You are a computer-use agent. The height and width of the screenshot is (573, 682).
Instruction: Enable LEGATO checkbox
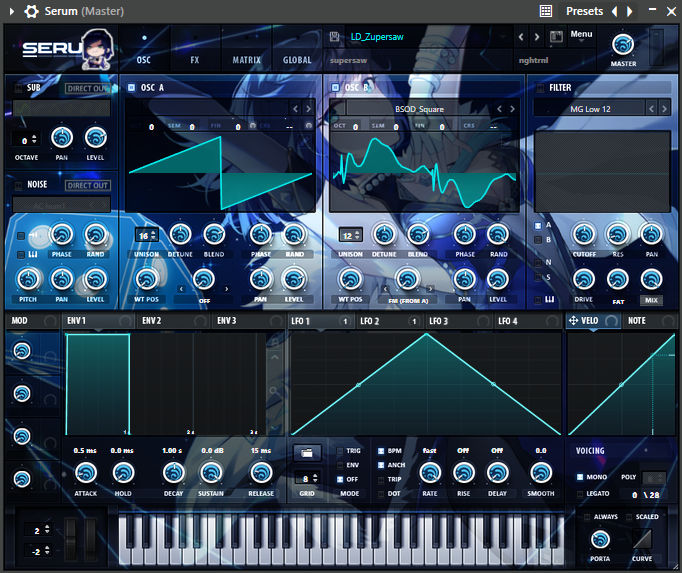click(x=580, y=494)
